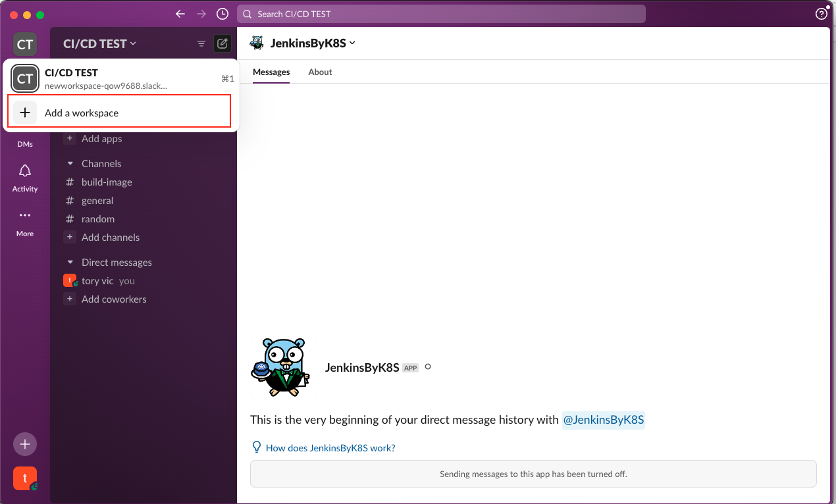
Task: Open JenkinsByK8S header dropdown
Action: click(313, 43)
